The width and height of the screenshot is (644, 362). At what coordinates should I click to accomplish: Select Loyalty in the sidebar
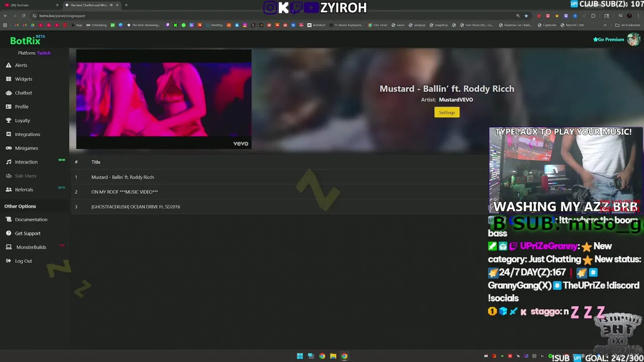[22, 121]
